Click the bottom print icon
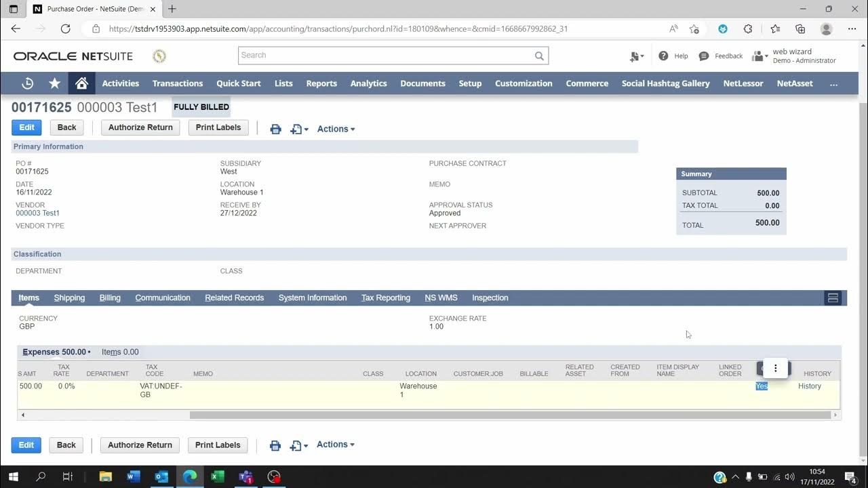The width and height of the screenshot is (868, 488). tap(275, 445)
